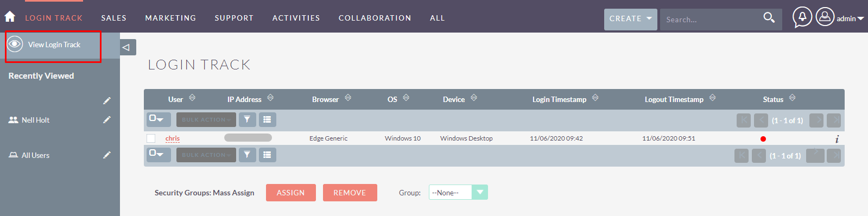Edit All Users with pencil icon
This screenshot has width=868, height=216.
(107, 155)
